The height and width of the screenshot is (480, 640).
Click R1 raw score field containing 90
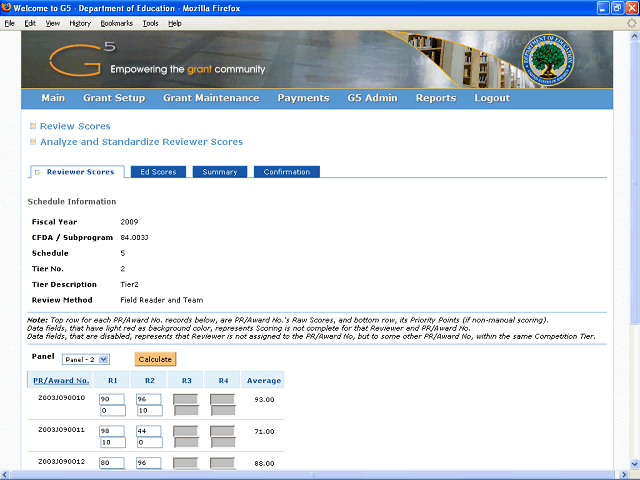tap(111, 399)
